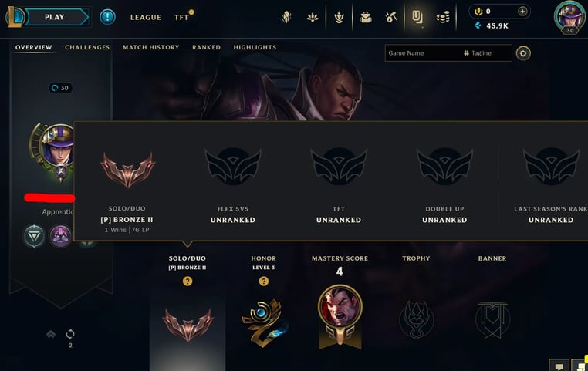Click the summoner avatar in top right
588x371 pixels.
click(569, 17)
